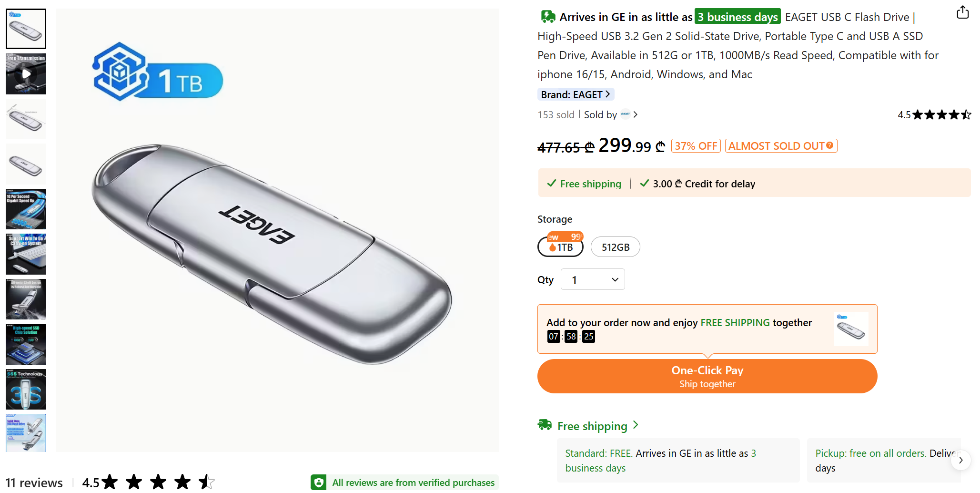The image size is (980, 493).
Task: Click the Free shipping truck icon
Action: tap(545, 425)
